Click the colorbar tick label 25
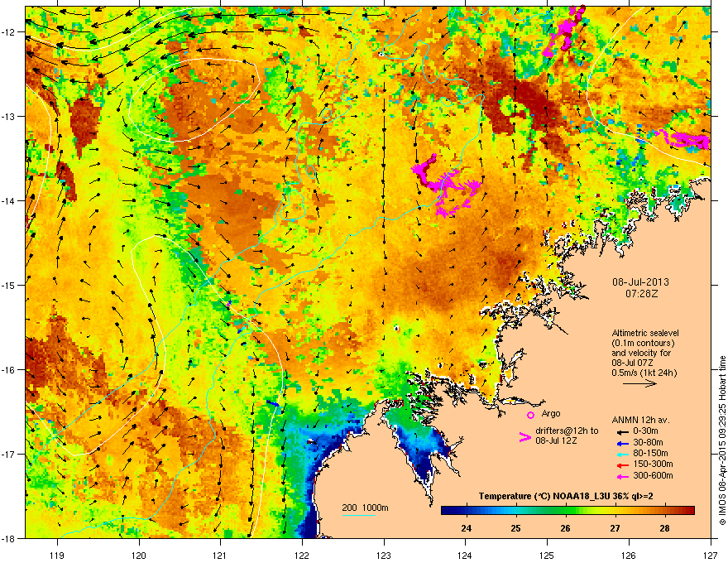This screenshot has height=563, width=728. coord(516,528)
